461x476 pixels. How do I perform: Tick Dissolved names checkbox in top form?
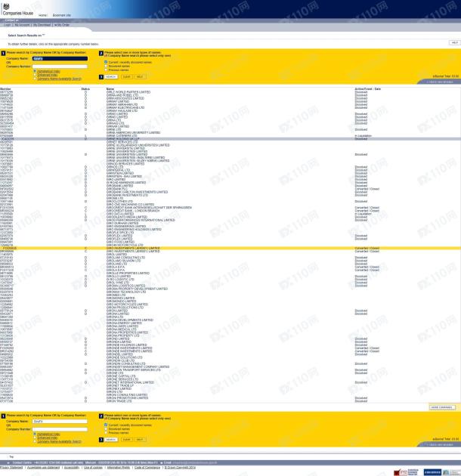coord(106,66)
